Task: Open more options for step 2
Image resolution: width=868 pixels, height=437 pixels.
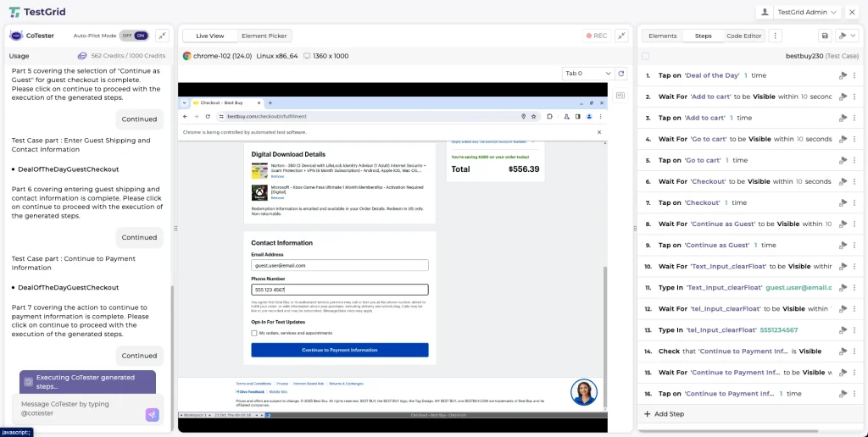Action: 854,97
